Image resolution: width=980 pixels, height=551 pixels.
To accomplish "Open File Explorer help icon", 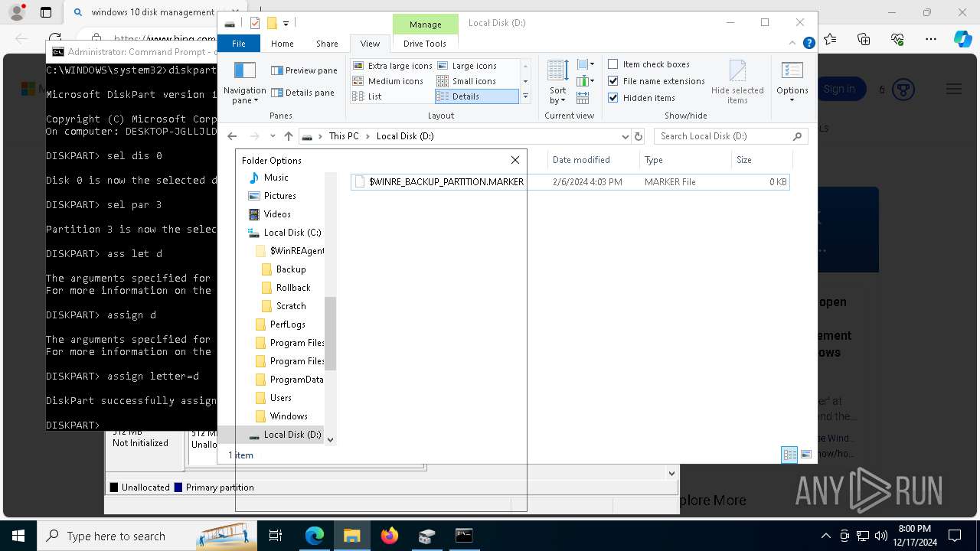I will pyautogui.click(x=808, y=44).
